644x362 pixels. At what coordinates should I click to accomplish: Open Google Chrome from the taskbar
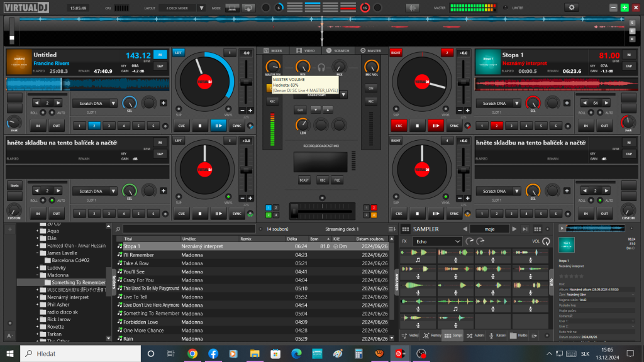(192, 353)
